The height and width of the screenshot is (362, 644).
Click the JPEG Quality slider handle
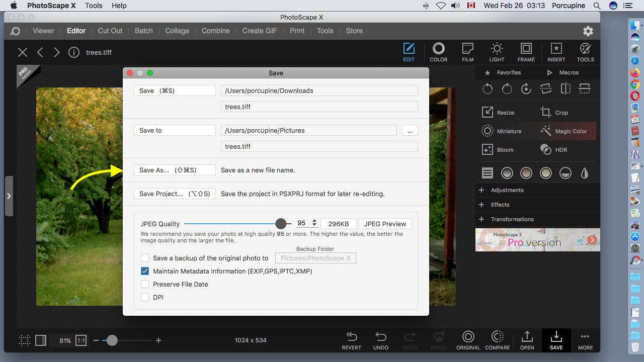tap(281, 224)
